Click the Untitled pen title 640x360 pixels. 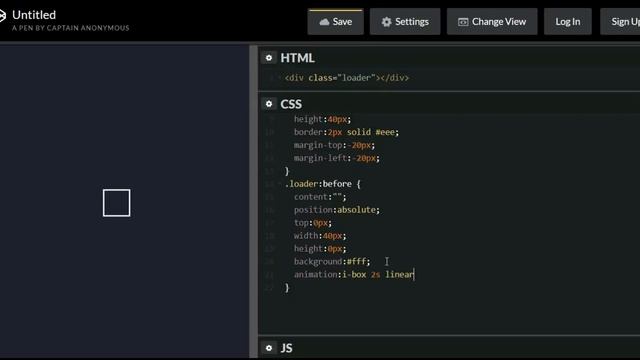(x=34, y=15)
